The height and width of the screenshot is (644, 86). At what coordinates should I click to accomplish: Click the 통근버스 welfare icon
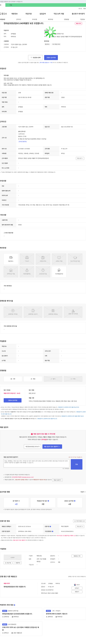click(x=11, y=259)
